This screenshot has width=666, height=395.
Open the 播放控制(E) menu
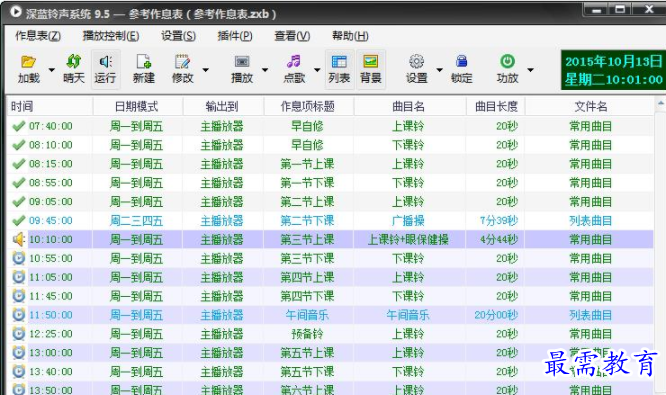click(111, 36)
